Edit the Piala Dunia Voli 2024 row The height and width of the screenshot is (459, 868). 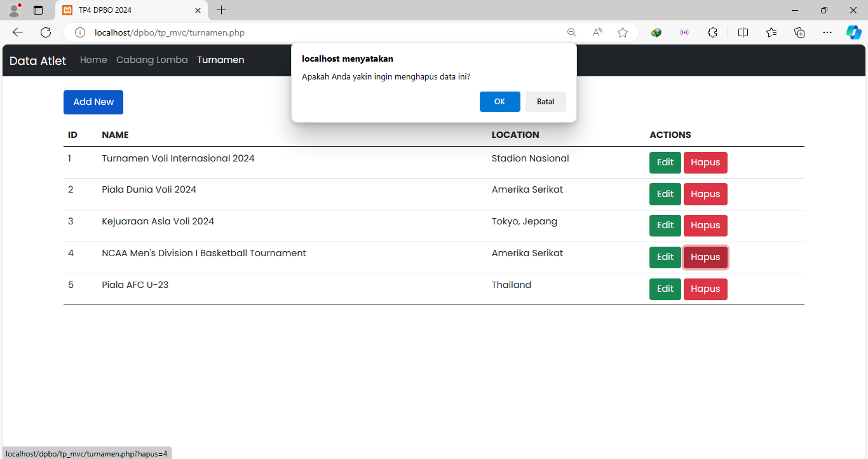coord(665,194)
